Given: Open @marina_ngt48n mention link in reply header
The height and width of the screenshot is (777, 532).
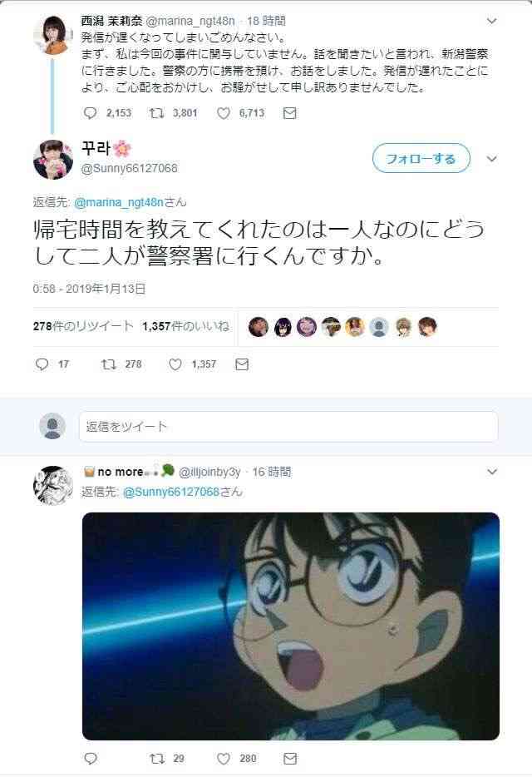Looking at the screenshot, I should 118,202.
